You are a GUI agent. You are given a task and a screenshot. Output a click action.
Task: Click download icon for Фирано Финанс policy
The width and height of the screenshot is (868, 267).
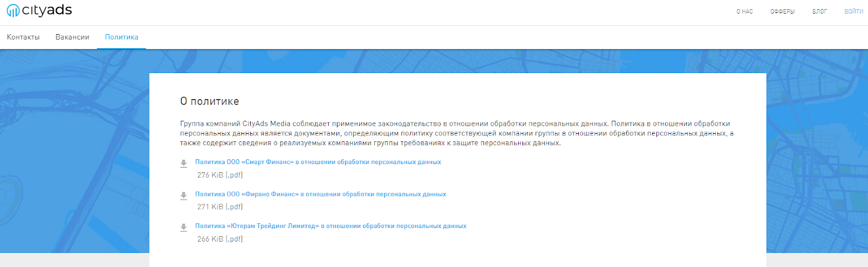tap(184, 196)
